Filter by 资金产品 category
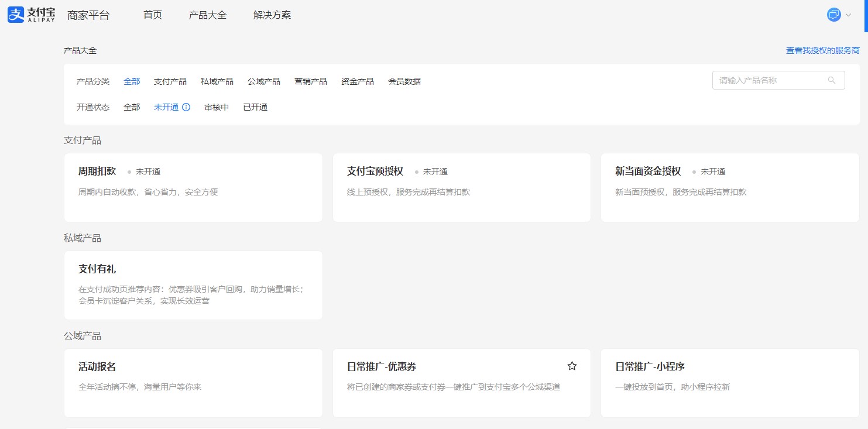The width and height of the screenshot is (868, 429). (x=358, y=81)
